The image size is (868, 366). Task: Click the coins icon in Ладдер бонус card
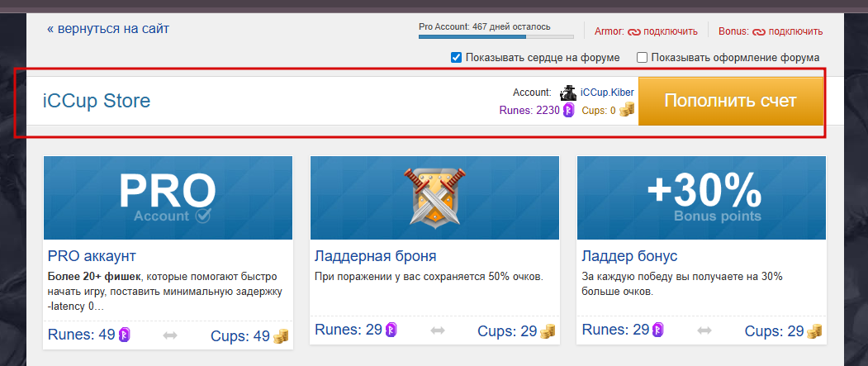[x=815, y=331]
